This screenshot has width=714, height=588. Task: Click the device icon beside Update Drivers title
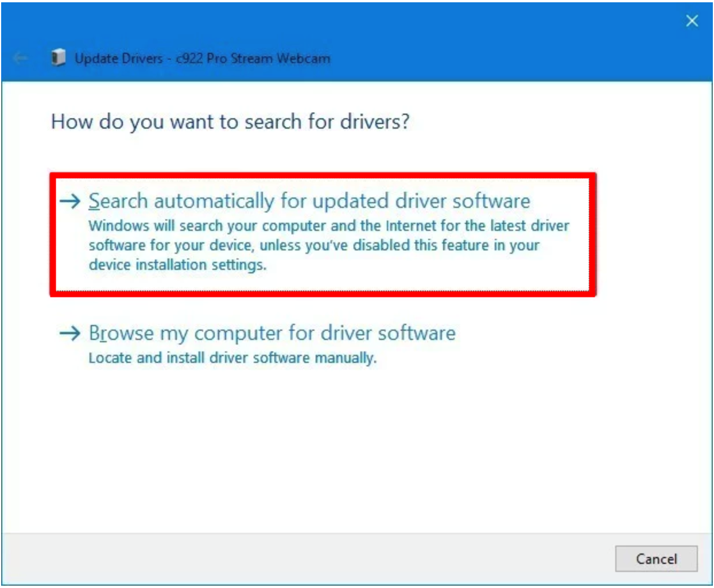(x=59, y=57)
